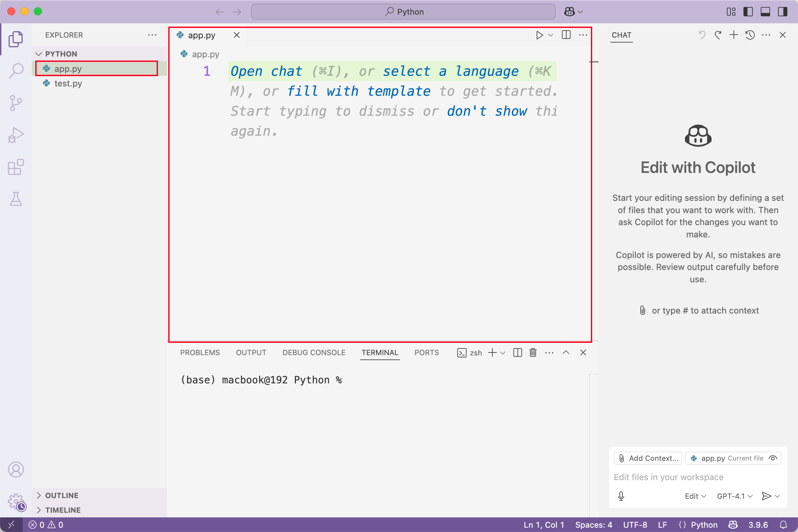Switch to the DEBUG CONSOLE tab
This screenshot has height=532, width=798.
click(x=314, y=352)
